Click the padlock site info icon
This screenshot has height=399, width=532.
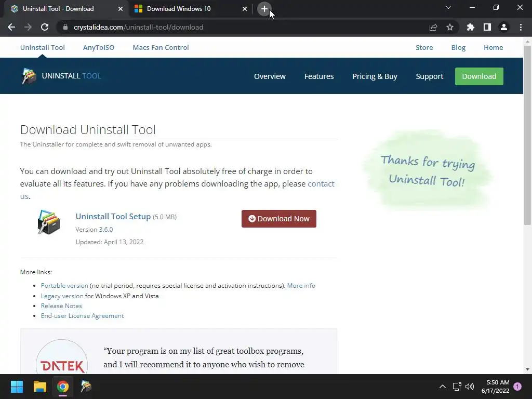[65, 27]
